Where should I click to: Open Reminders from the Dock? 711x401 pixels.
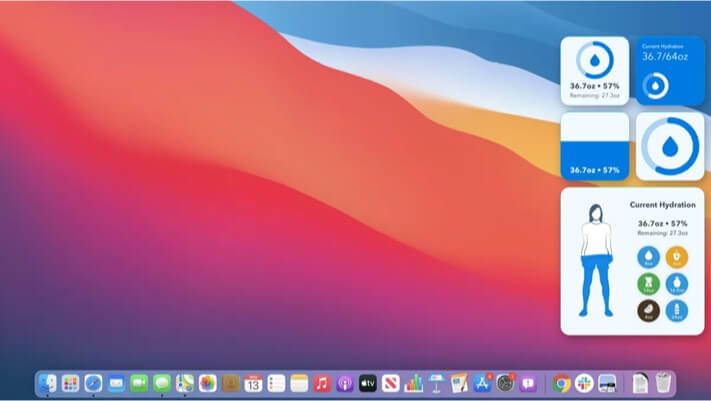pos(276,384)
